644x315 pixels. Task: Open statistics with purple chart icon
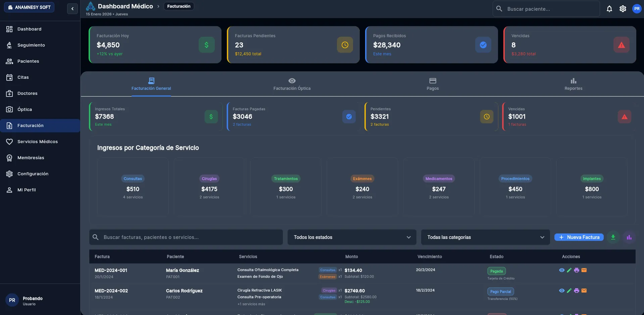point(629,237)
